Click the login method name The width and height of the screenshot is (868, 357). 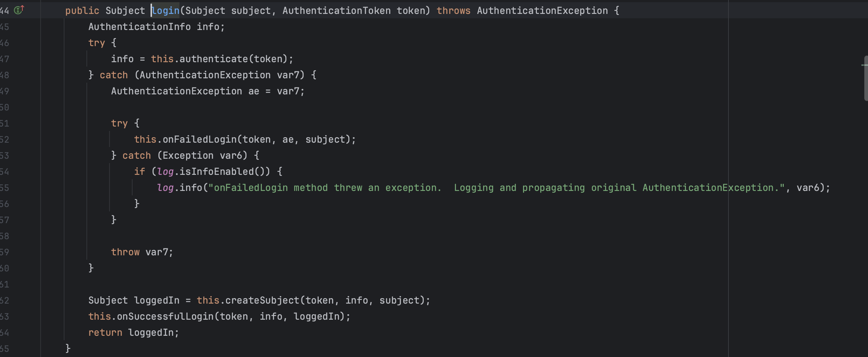tap(166, 11)
